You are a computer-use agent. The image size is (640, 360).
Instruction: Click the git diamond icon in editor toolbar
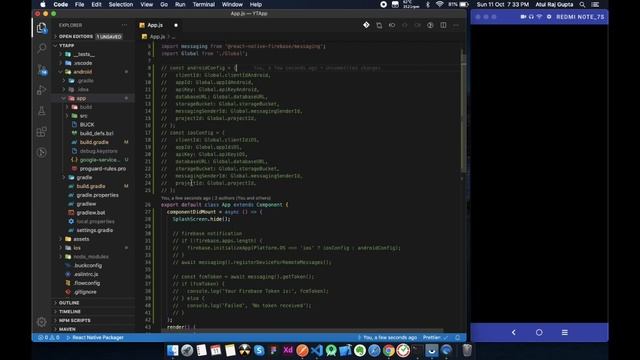tap(366, 25)
